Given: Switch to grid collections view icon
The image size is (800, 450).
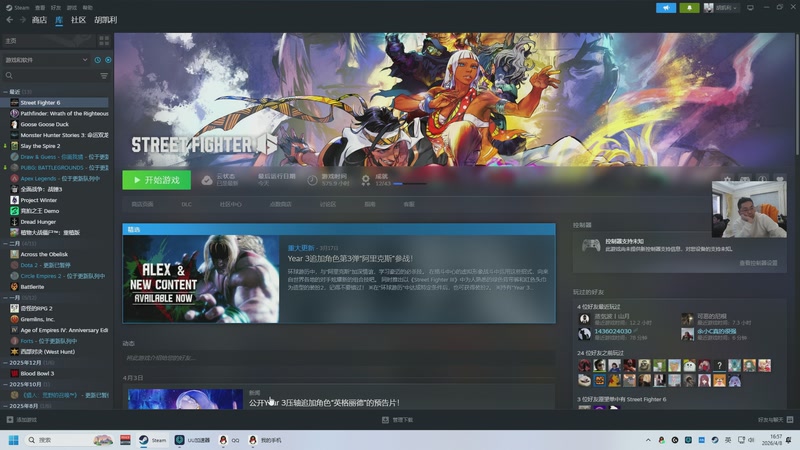Looking at the screenshot, I should (104, 40).
